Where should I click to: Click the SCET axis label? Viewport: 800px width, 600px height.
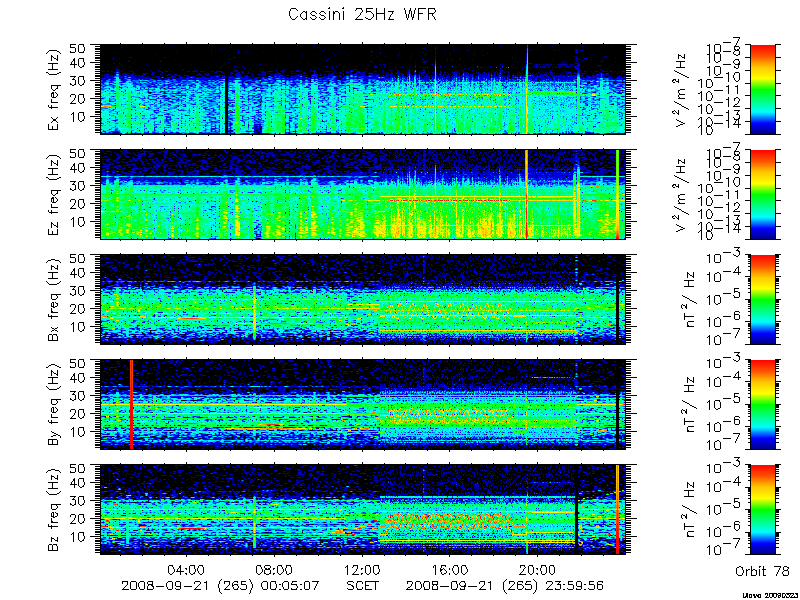pyautogui.click(x=362, y=585)
